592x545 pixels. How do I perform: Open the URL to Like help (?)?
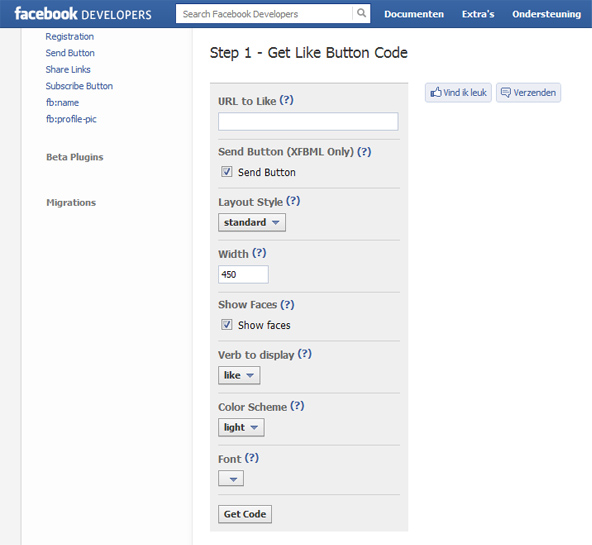coord(287,100)
